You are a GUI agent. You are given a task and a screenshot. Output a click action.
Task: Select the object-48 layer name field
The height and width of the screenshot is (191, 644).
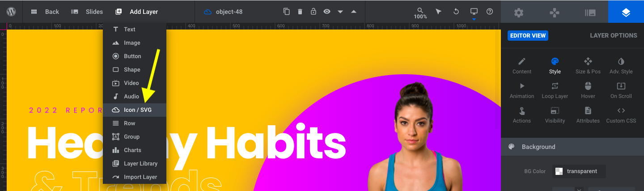[229, 12]
